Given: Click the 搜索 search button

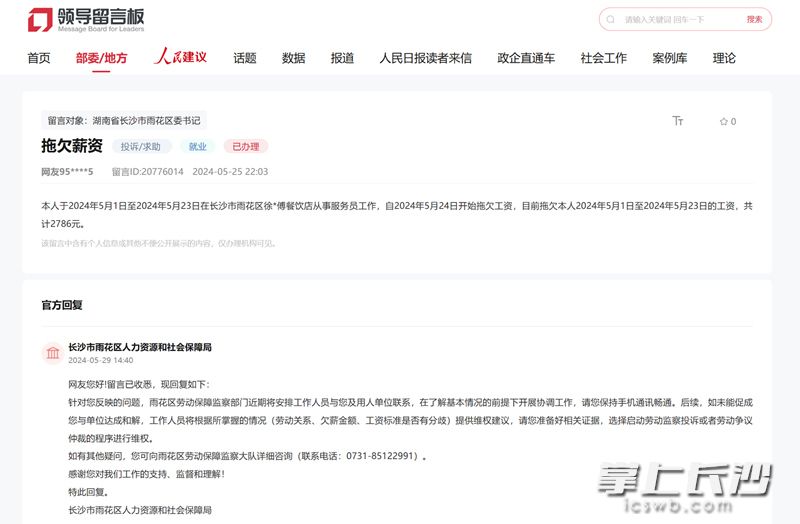Looking at the screenshot, I should [754, 19].
